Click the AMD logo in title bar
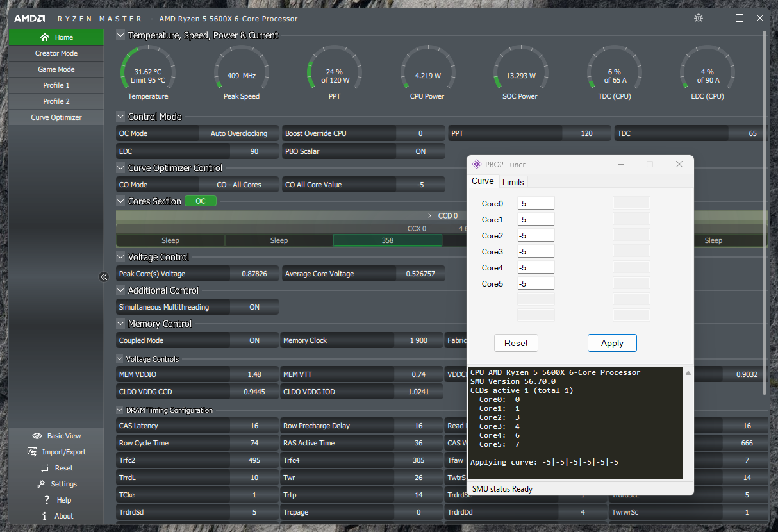Viewport: 778px width, 532px height. (x=29, y=19)
